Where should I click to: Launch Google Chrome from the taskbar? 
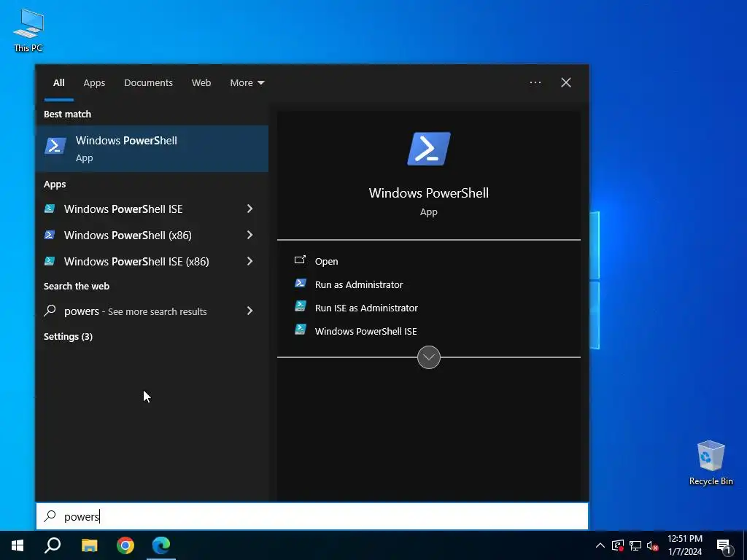[125, 545]
